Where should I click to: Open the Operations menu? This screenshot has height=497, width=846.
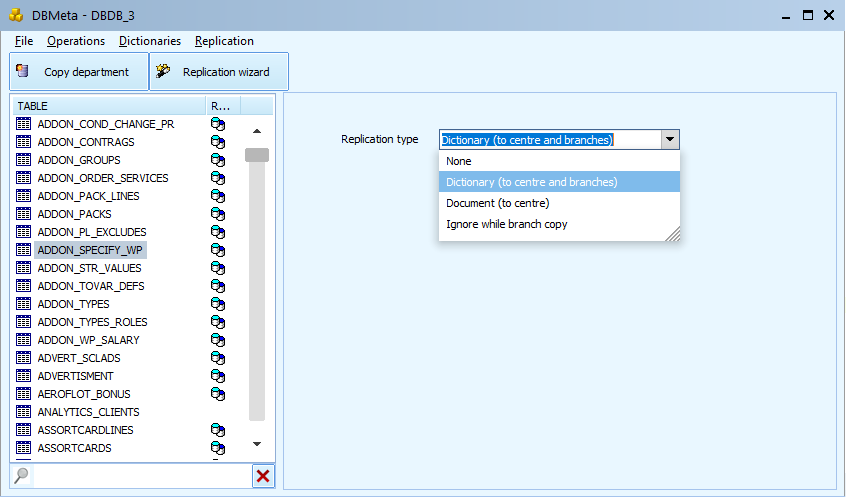pos(75,41)
